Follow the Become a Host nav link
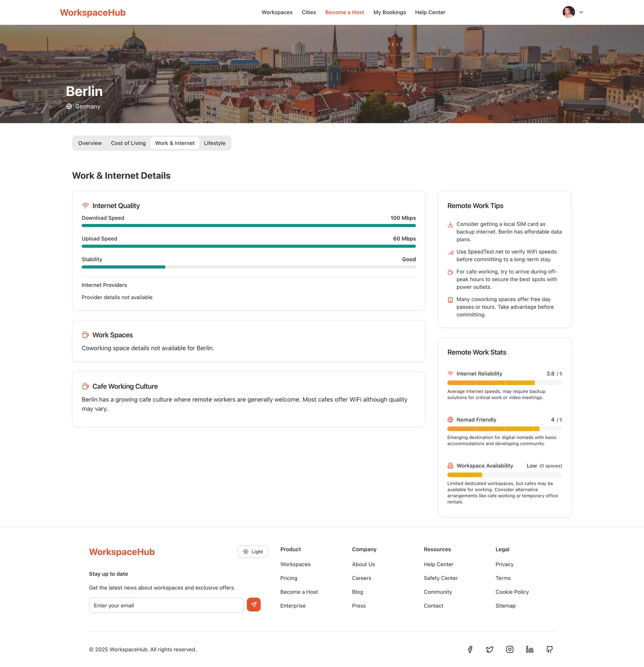Viewport: 644px width, 667px height. pyautogui.click(x=345, y=12)
